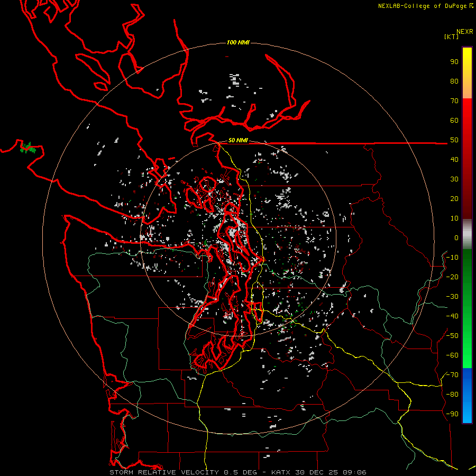
Task: Click the 50 value on velocity scale
Action: [454, 140]
